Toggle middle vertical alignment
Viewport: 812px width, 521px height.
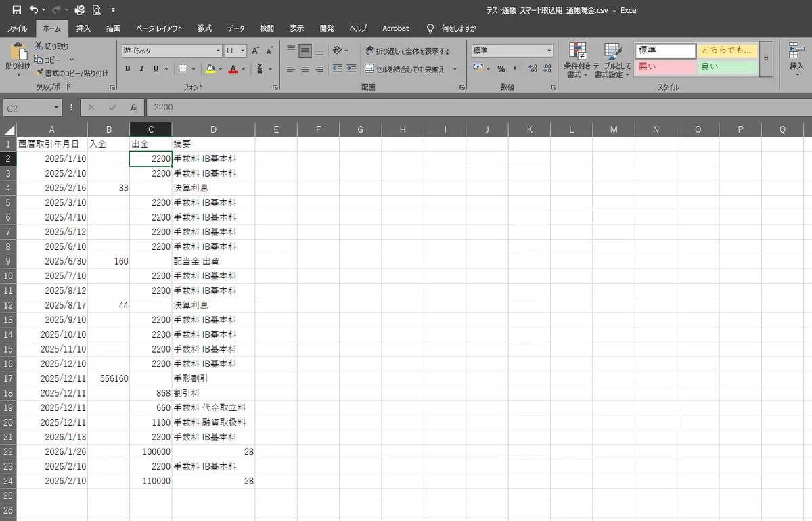pos(304,51)
